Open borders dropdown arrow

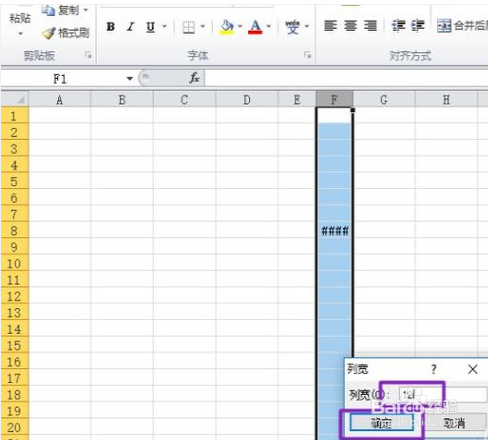[x=202, y=26]
